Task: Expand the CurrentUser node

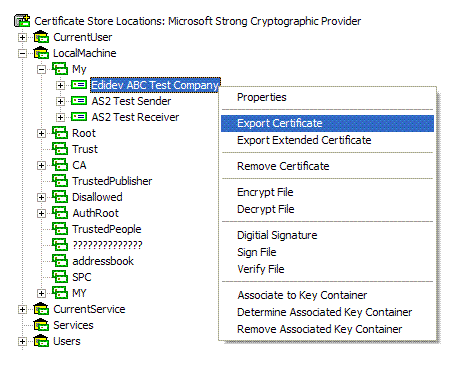Action: coord(22,37)
